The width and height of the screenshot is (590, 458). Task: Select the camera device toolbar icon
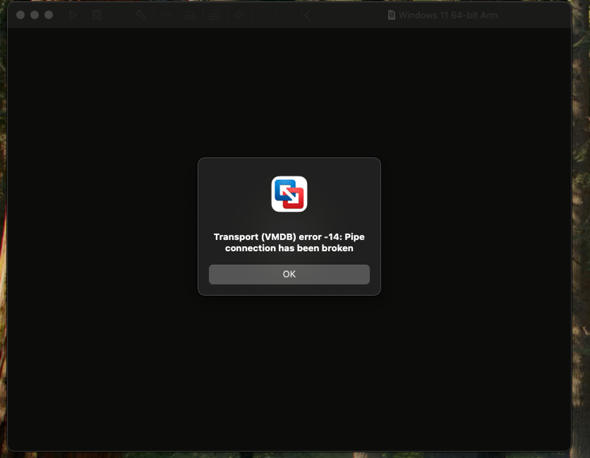click(214, 15)
